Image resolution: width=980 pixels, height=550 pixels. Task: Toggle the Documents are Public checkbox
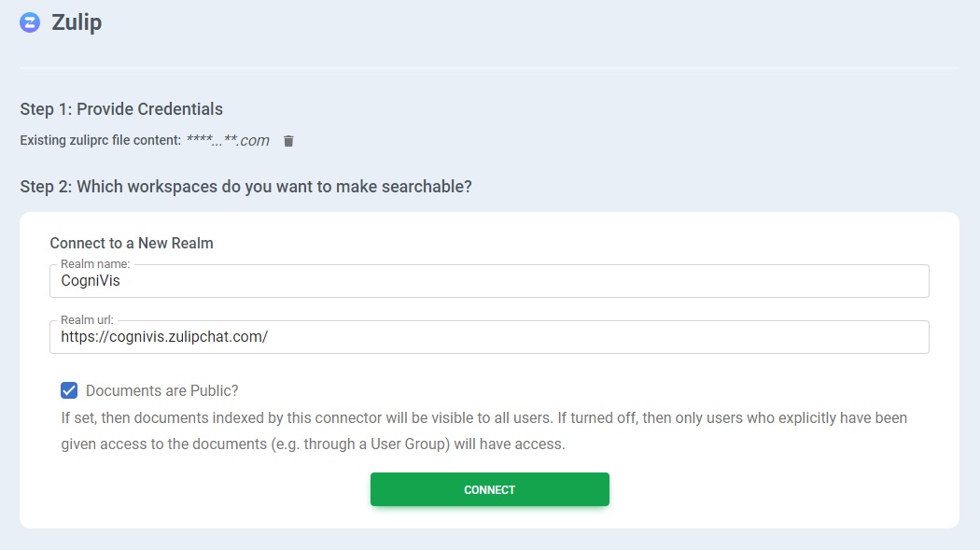[x=69, y=390]
